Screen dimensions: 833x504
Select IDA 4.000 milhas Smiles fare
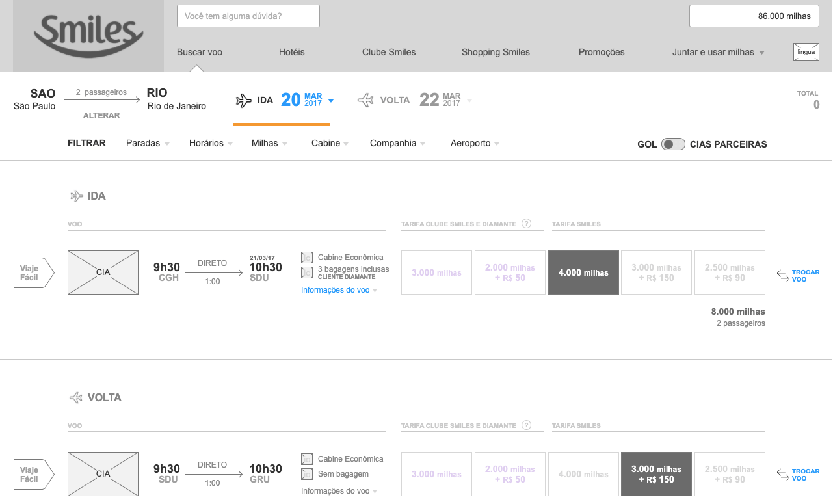(x=583, y=272)
